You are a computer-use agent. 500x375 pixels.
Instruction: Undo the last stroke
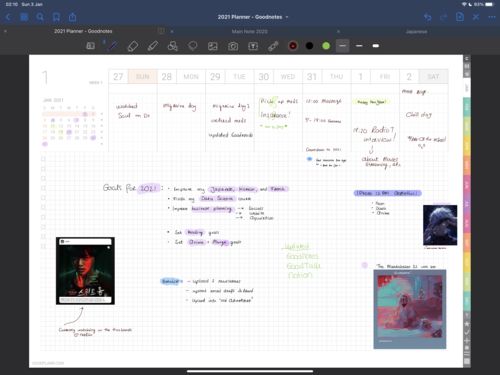(x=428, y=17)
